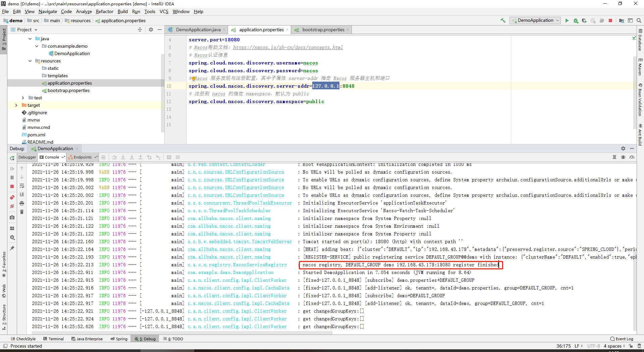Select bootstrap.properties in project tree
This screenshot has height=352, width=644.
[68, 90]
